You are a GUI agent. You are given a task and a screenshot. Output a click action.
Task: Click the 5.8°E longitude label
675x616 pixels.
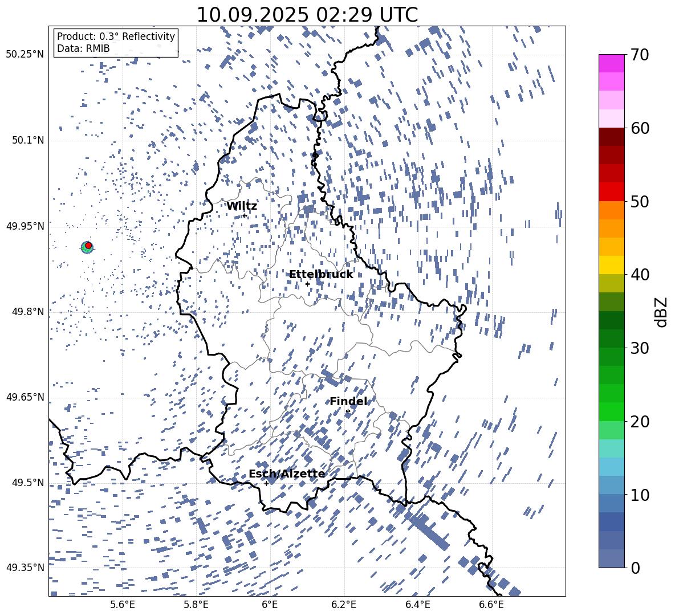click(x=196, y=605)
